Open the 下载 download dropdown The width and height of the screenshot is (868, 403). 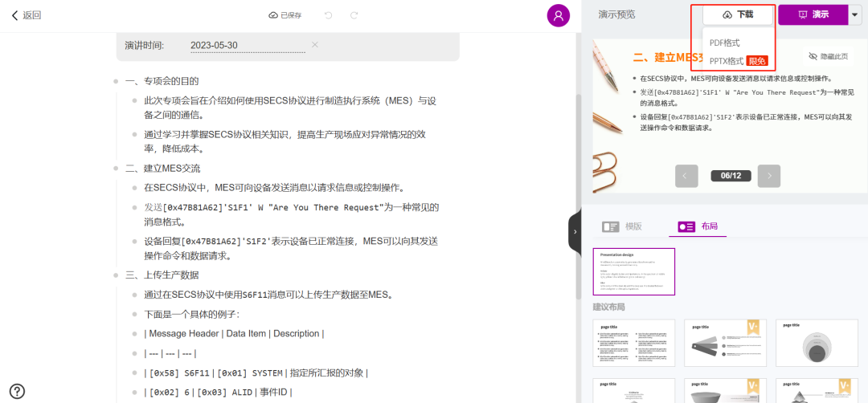coord(737,14)
